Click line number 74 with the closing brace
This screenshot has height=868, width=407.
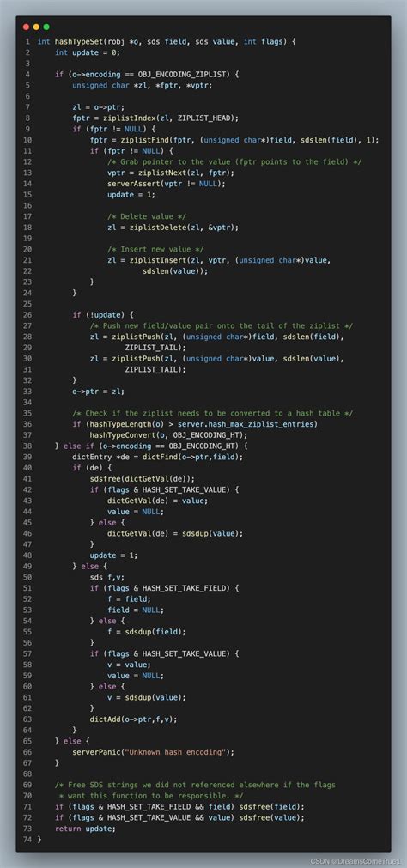click(26, 839)
